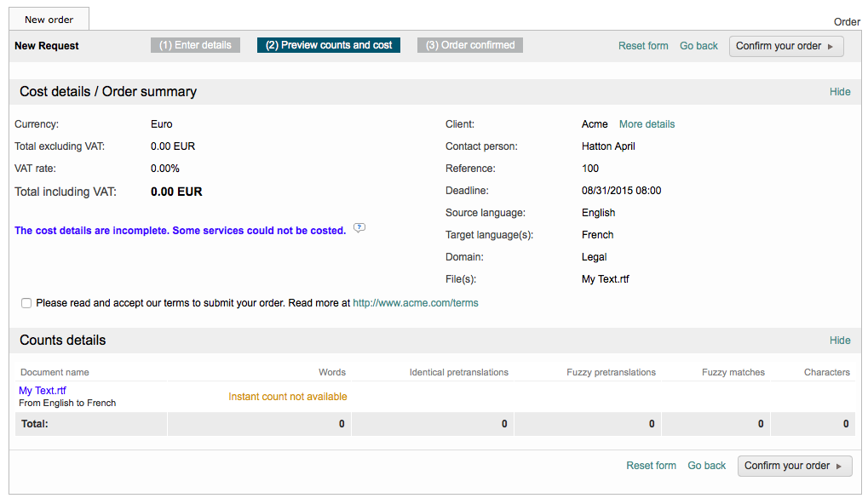Viewport: 868px width, 504px height.
Task: Select step (2) Preview counts and cost
Action: pyautogui.click(x=329, y=45)
